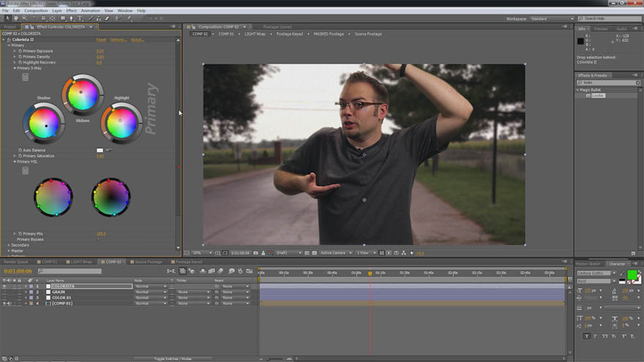
Task: Expand the Master group
Action: (x=9, y=251)
